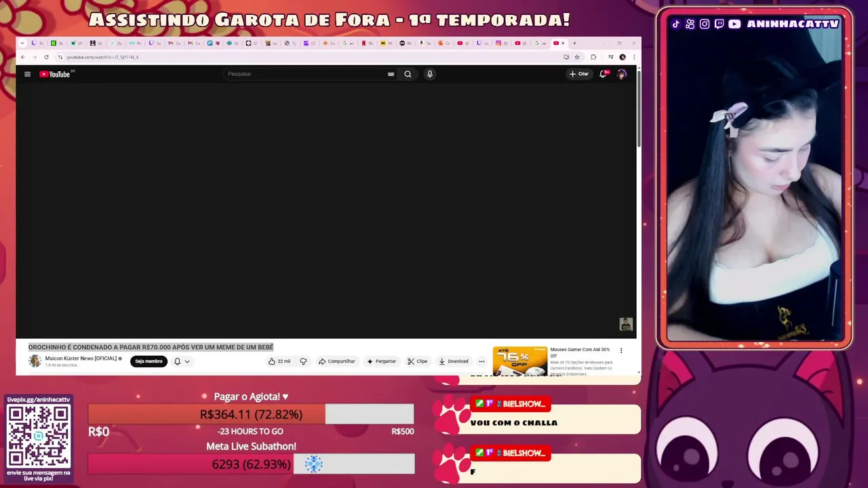Click the YouTube logo home link
Screen dimensions: 868x488
55,74
